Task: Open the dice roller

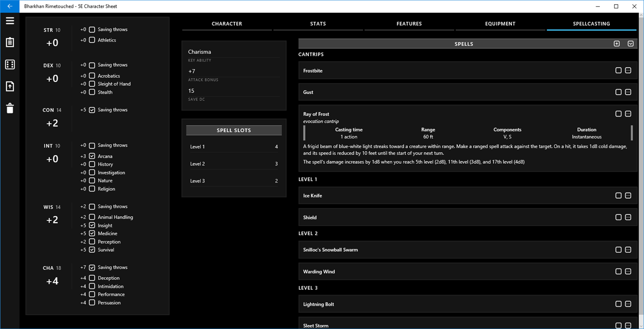Action: (x=10, y=64)
